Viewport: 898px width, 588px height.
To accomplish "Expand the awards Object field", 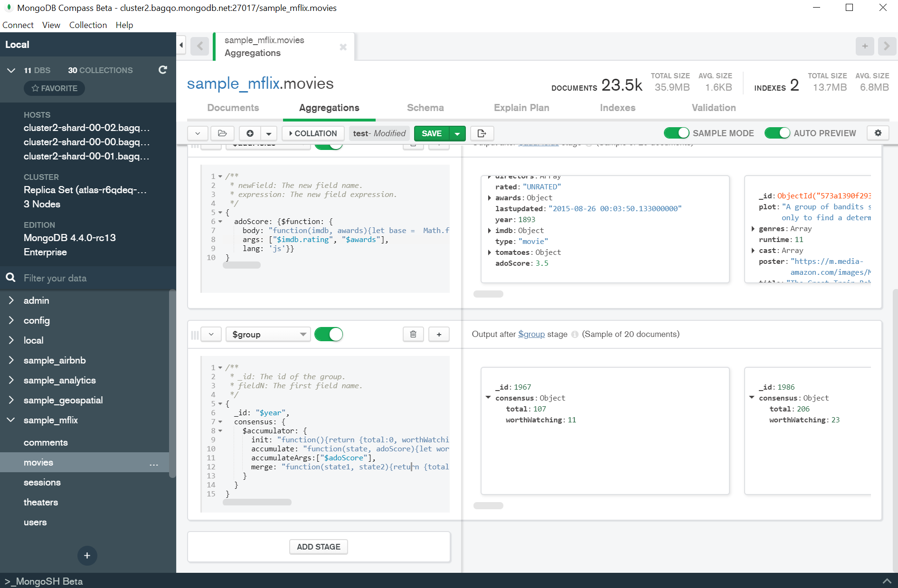I will (x=490, y=198).
